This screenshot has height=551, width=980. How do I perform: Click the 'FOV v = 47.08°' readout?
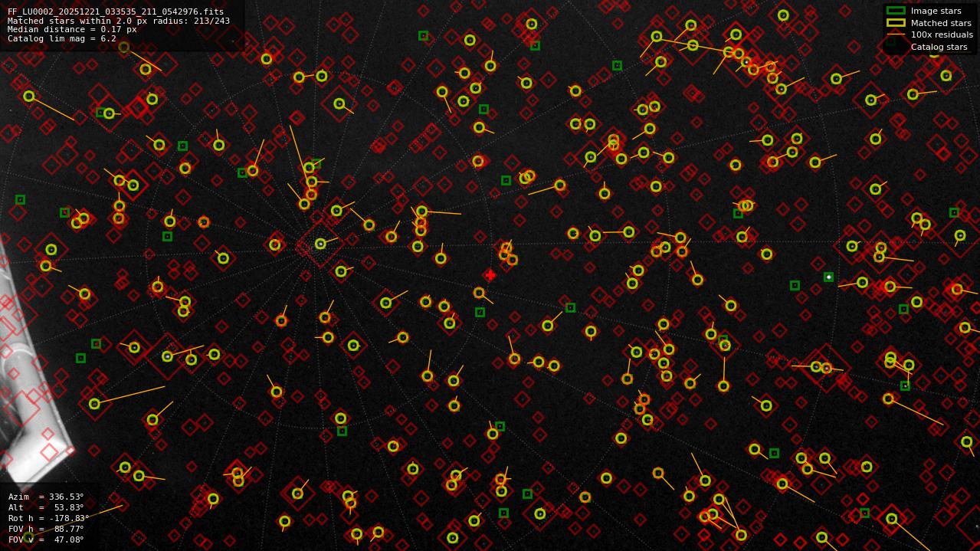(46, 540)
